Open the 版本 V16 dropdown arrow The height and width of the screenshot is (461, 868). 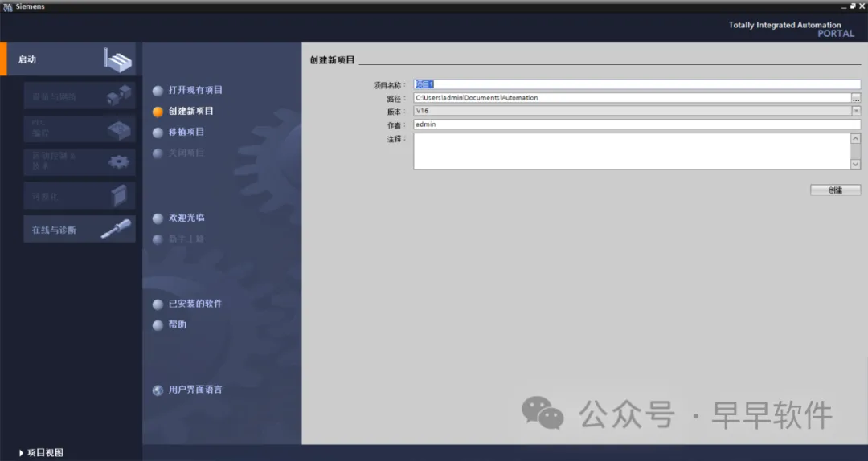[856, 111]
